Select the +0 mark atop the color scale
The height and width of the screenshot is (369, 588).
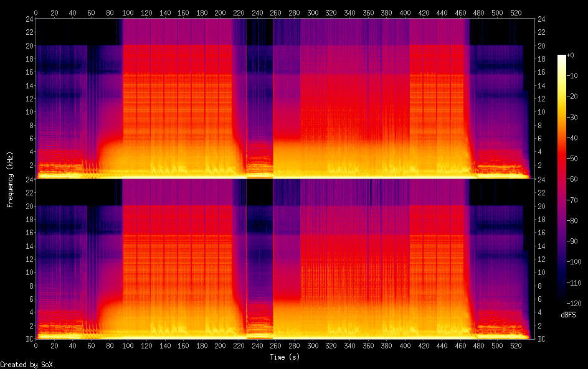(576, 55)
